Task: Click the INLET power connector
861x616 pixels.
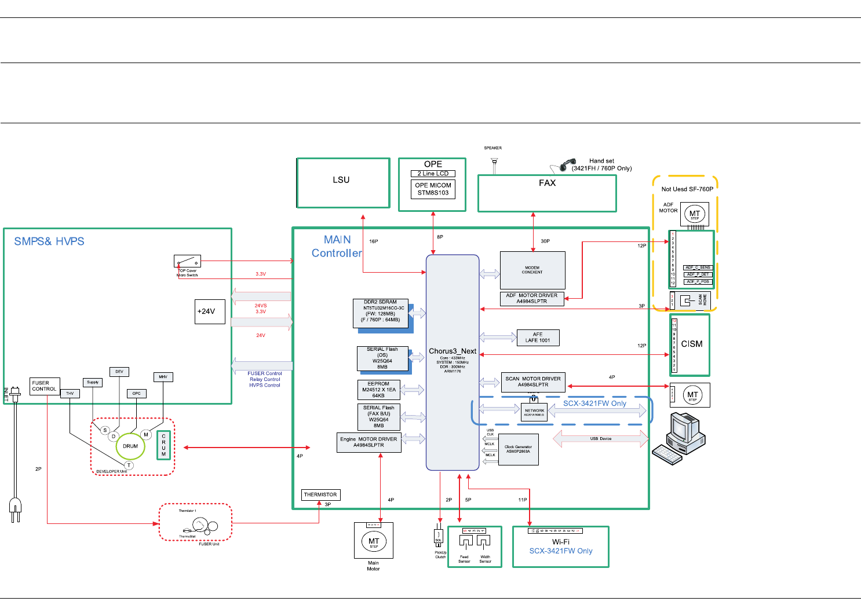Action: click(14, 394)
